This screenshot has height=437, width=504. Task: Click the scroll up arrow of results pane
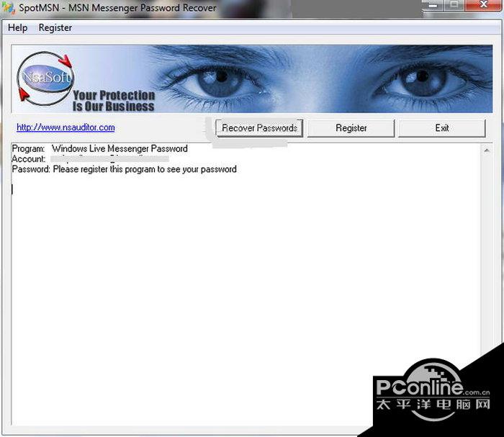[x=487, y=150]
